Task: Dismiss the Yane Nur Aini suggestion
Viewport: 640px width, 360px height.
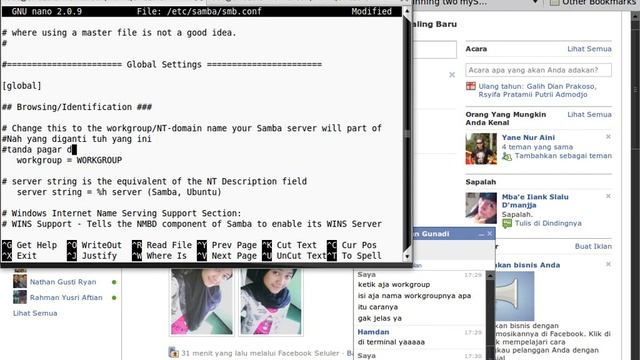Action: tap(608, 137)
